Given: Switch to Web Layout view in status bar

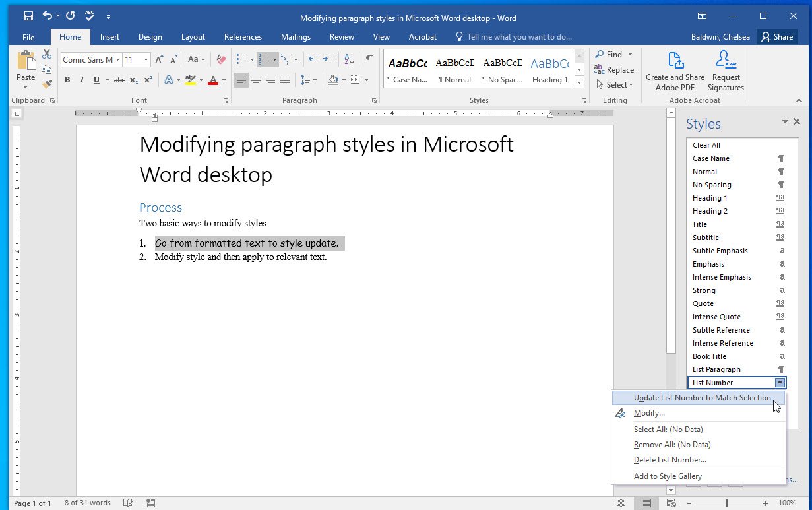Looking at the screenshot, I should click(671, 503).
